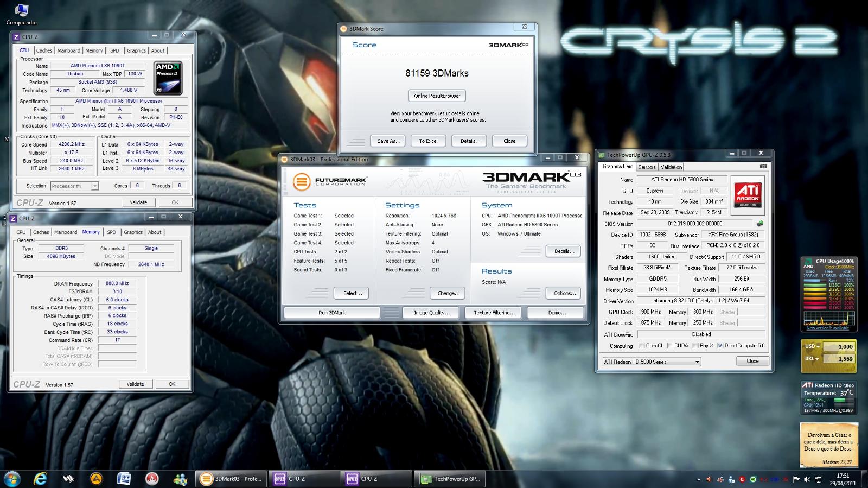Click the GPU-Z screenshot camera icon
Image resolution: width=868 pixels, height=488 pixels.
click(763, 167)
